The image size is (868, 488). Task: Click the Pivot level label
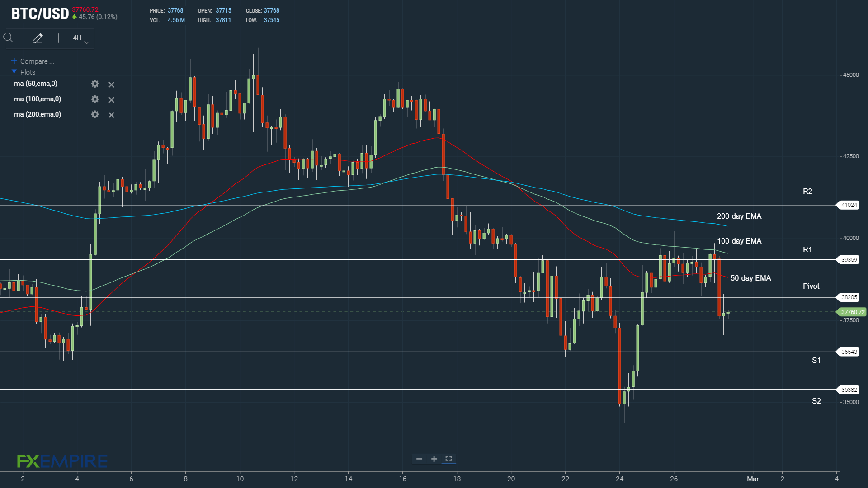(x=811, y=286)
